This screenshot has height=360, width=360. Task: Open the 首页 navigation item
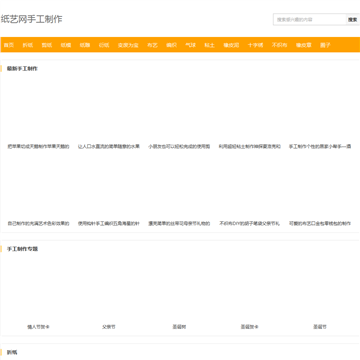9,45
